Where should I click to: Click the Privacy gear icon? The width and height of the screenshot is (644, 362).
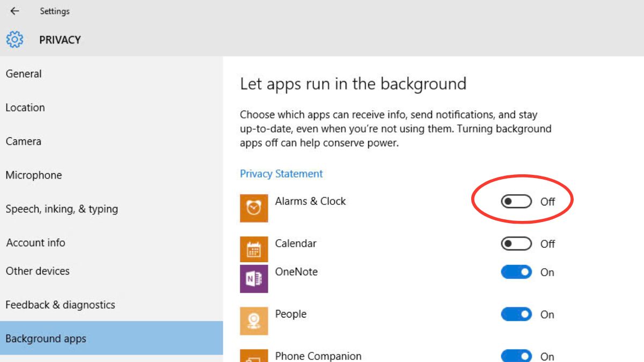click(x=14, y=40)
